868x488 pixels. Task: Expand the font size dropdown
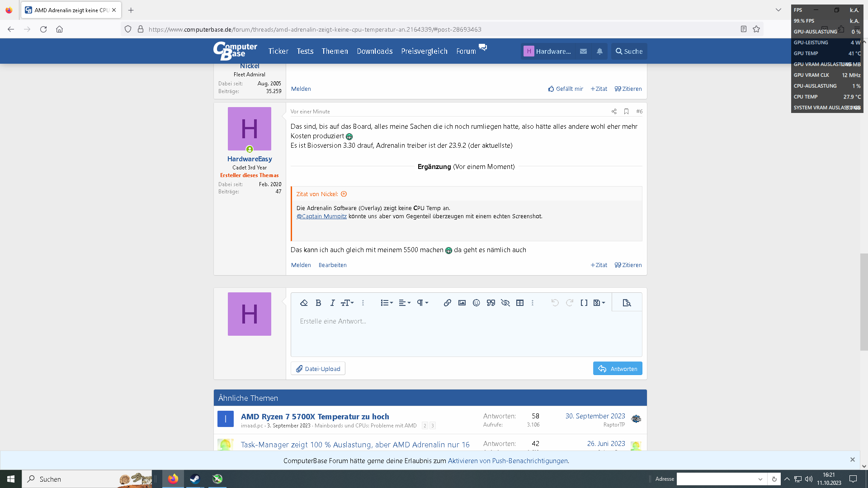[x=347, y=303]
